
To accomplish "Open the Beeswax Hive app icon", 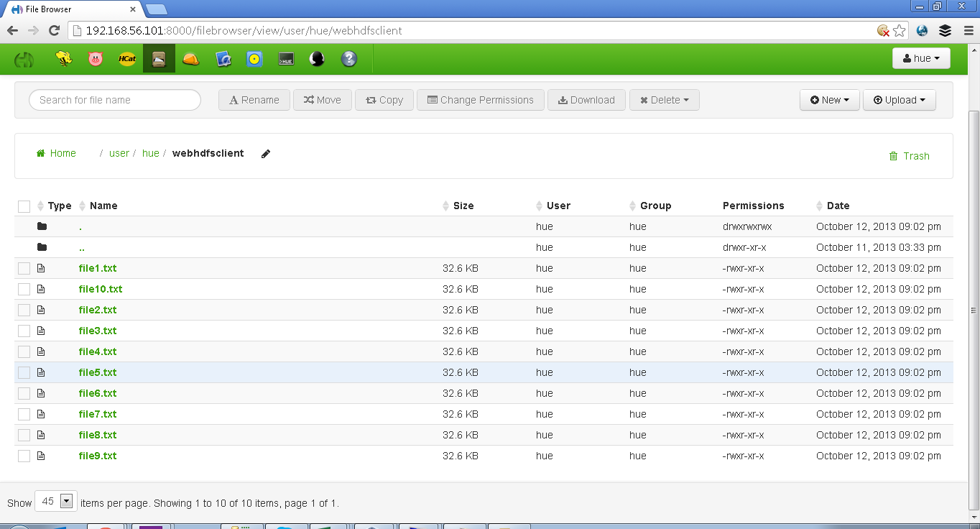I will point(64,59).
